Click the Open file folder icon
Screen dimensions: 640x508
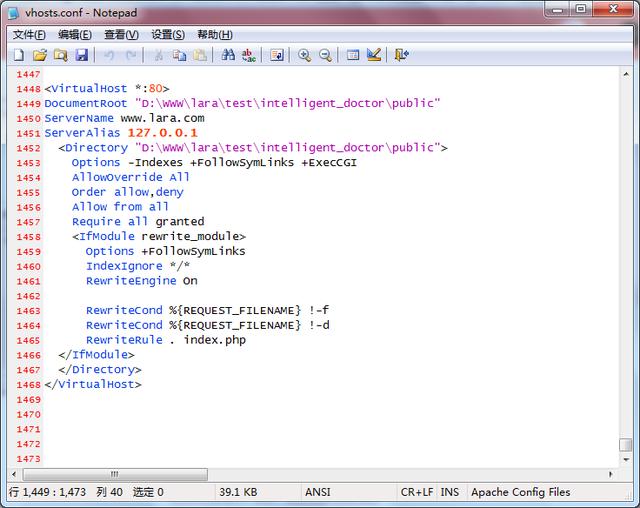(40, 55)
